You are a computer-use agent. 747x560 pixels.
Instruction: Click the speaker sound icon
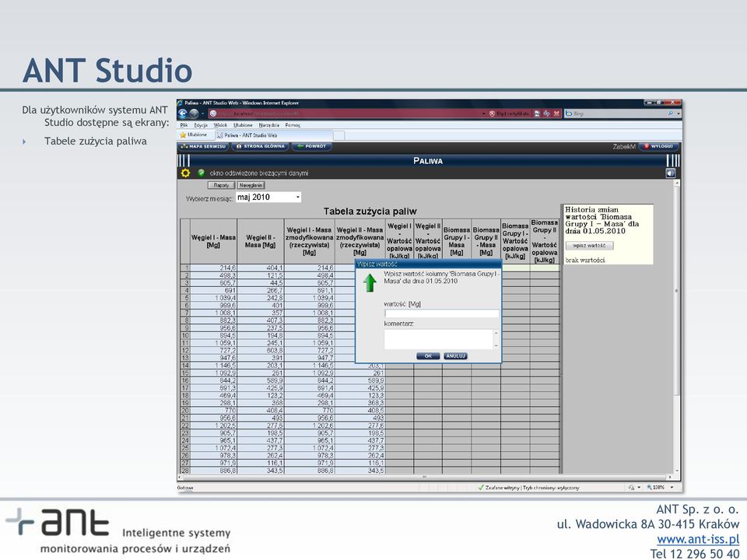coord(670,173)
